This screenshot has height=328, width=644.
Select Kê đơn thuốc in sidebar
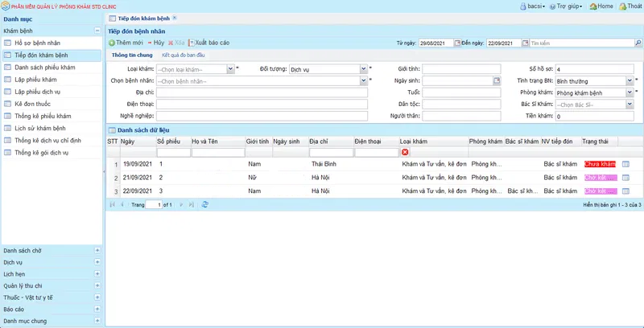[34, 104]
